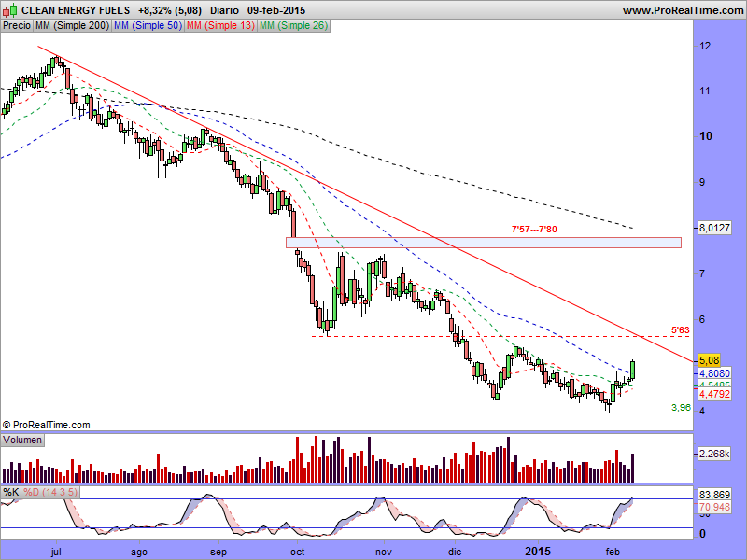
Task: Click the latest green candlestick of February 9
Action: click(633, 369)
